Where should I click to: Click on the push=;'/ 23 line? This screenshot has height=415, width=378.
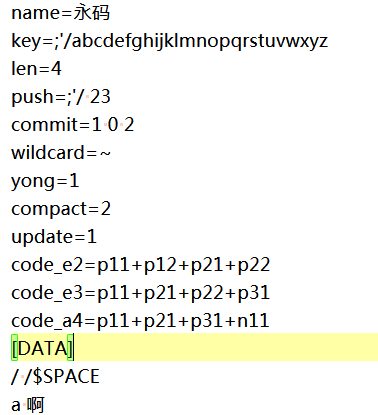61,97
